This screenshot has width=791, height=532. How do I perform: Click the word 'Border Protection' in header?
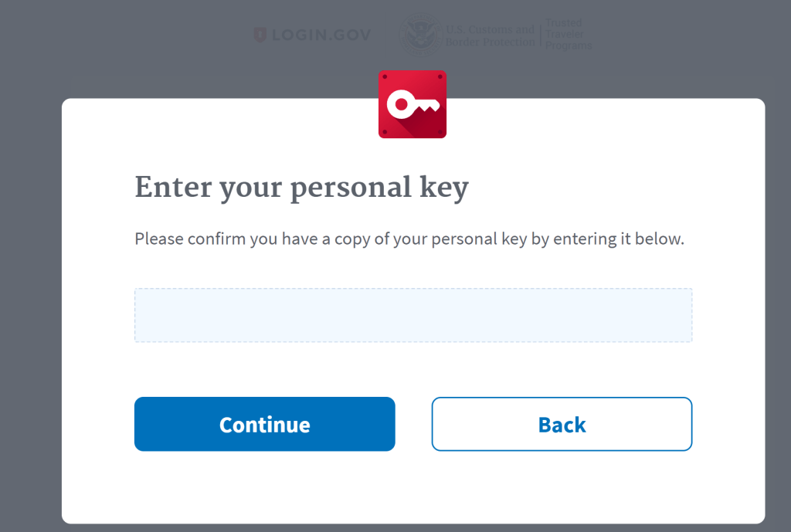(490, 42)
